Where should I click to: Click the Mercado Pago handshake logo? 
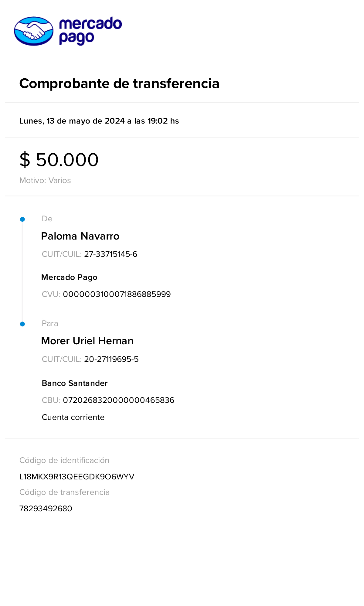34,31
